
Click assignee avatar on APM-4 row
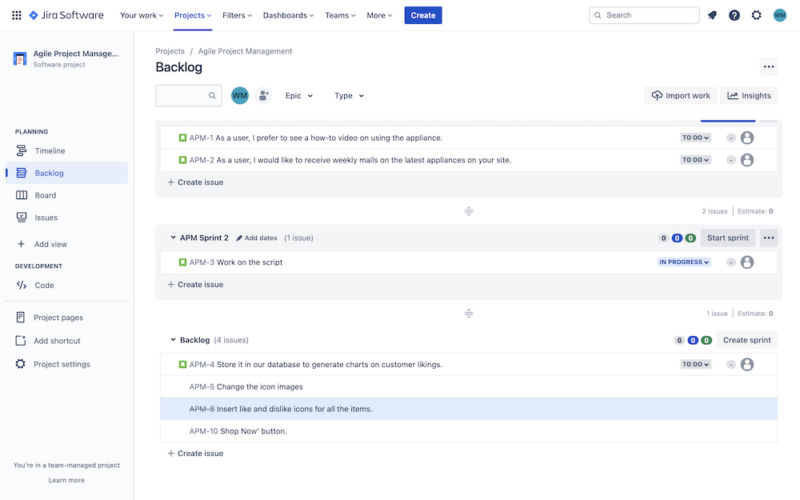(747, 364)
